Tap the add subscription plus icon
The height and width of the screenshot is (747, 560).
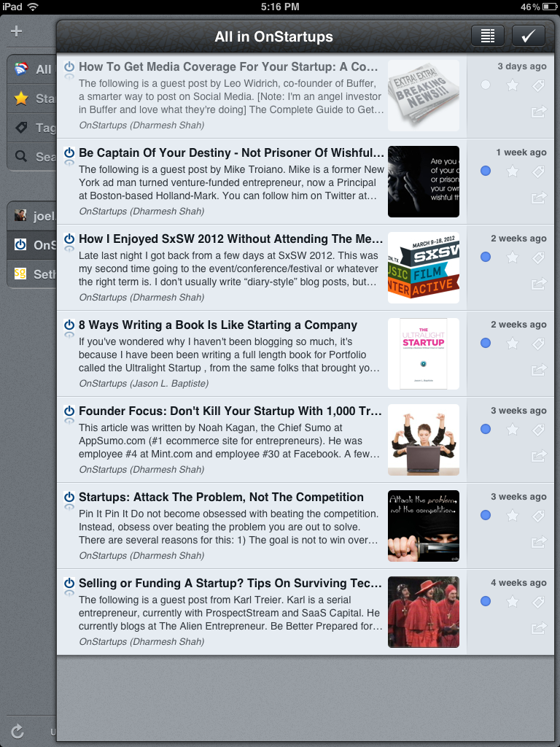(x=17, y=31)
